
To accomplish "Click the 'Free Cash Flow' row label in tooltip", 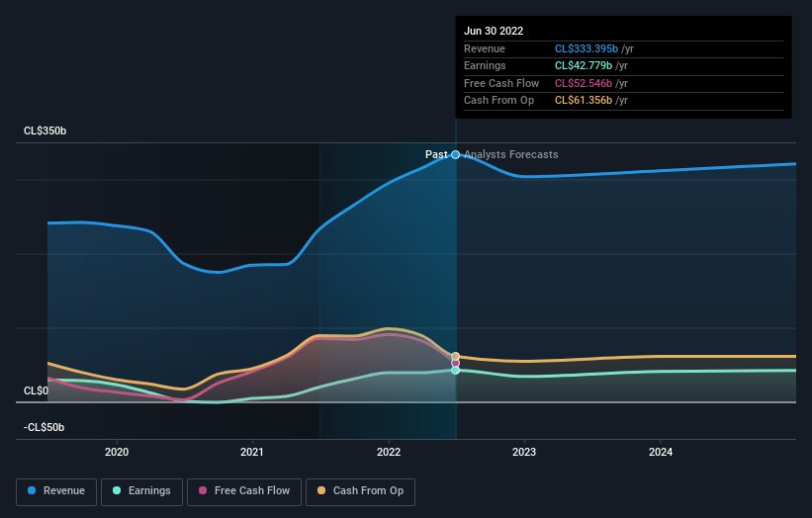I will point(501,83).
